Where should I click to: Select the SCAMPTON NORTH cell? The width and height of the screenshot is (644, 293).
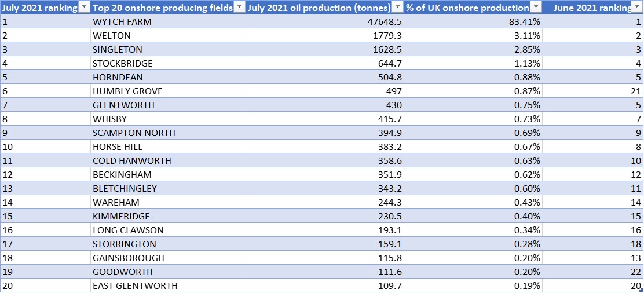[x=134, y=133]
